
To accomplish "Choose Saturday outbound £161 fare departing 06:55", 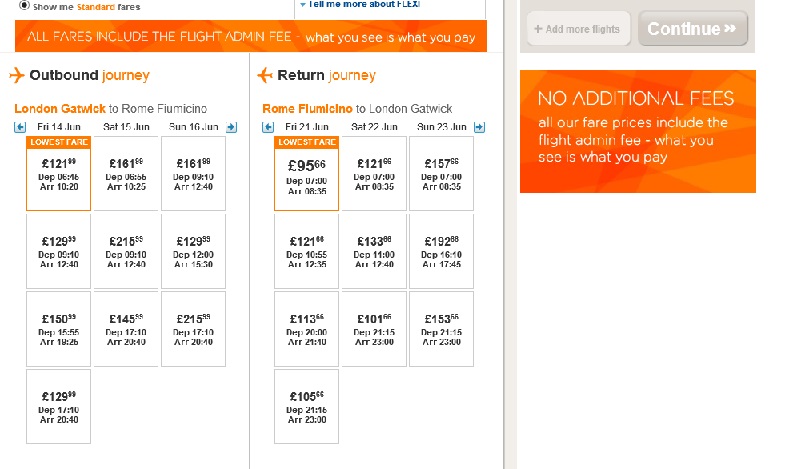I will 126,174.
